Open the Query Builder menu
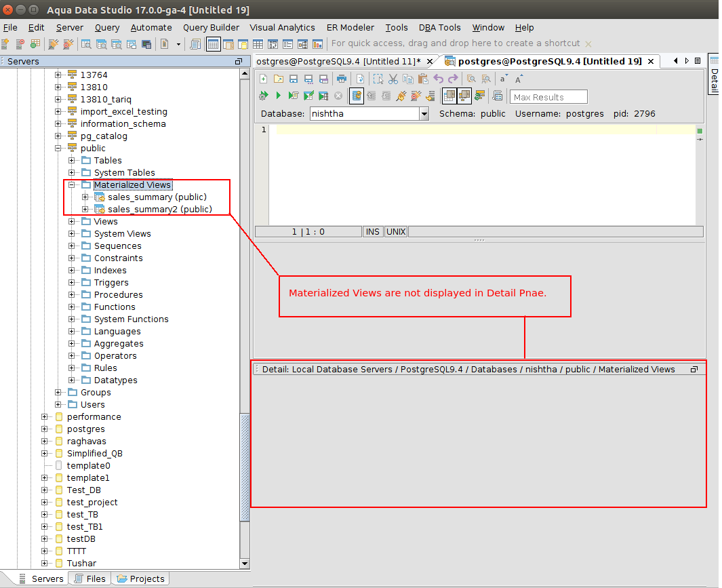 (x=211, y=28)
